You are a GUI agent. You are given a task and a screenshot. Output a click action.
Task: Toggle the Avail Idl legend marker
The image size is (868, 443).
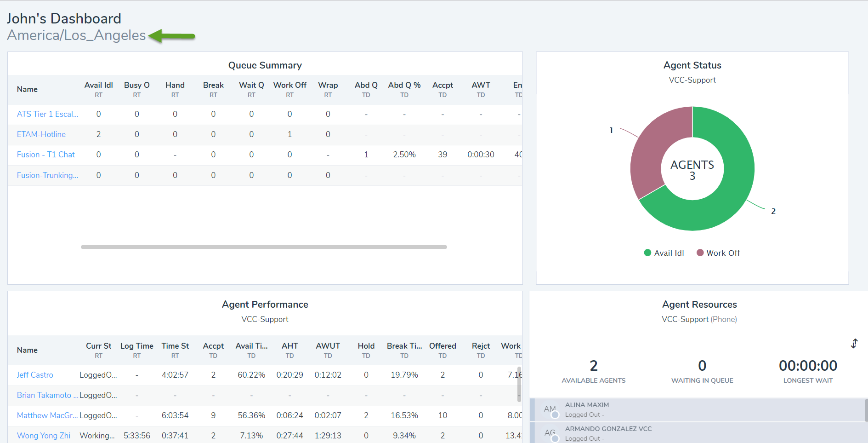(647, 253)
